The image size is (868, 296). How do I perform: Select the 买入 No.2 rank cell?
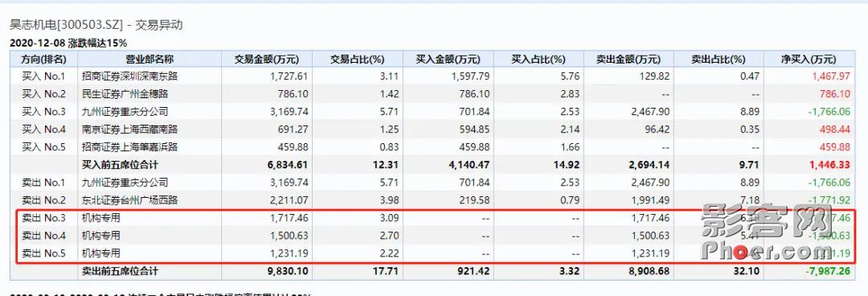43,94
